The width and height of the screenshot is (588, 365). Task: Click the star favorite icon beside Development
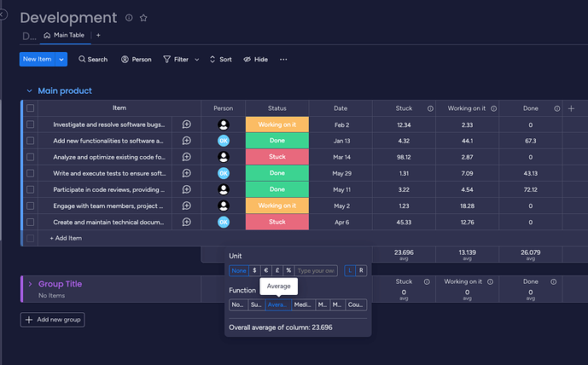coord(143,18)
